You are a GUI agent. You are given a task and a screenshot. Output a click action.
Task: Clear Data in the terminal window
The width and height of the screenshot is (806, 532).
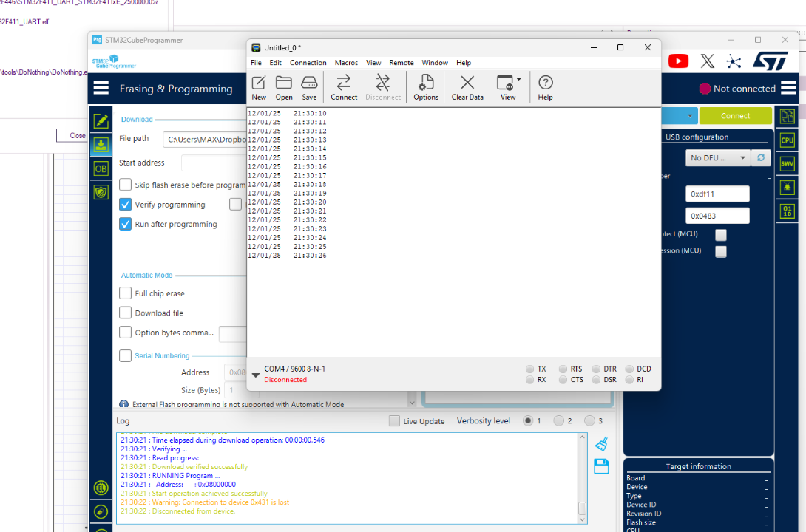click(467, 88)
